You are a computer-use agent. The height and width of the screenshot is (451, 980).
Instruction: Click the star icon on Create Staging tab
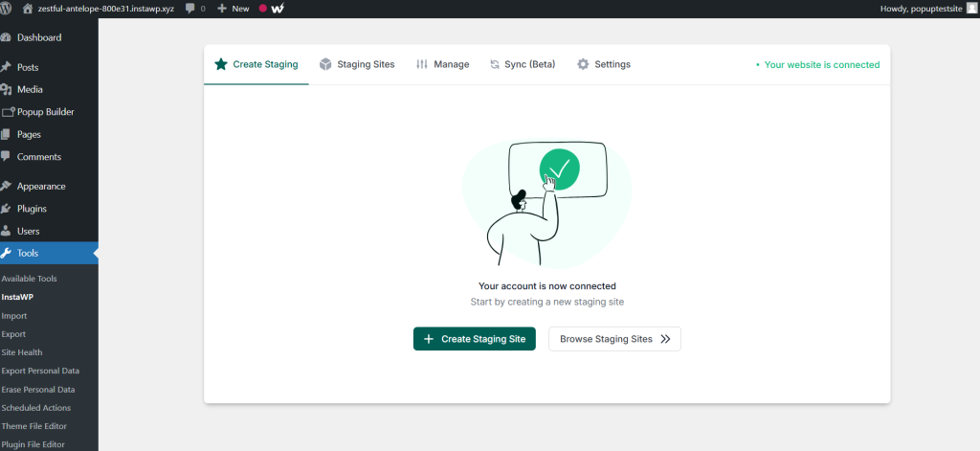(x=221, y=64)
